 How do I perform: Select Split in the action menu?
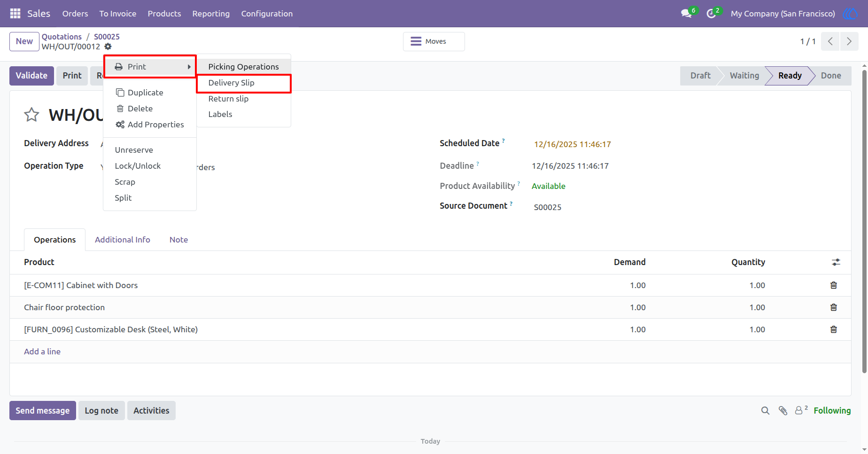(150, 198)
